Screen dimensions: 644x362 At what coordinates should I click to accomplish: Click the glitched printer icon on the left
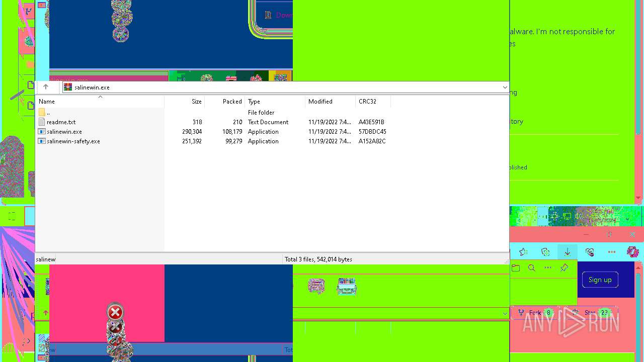[316, 286]
